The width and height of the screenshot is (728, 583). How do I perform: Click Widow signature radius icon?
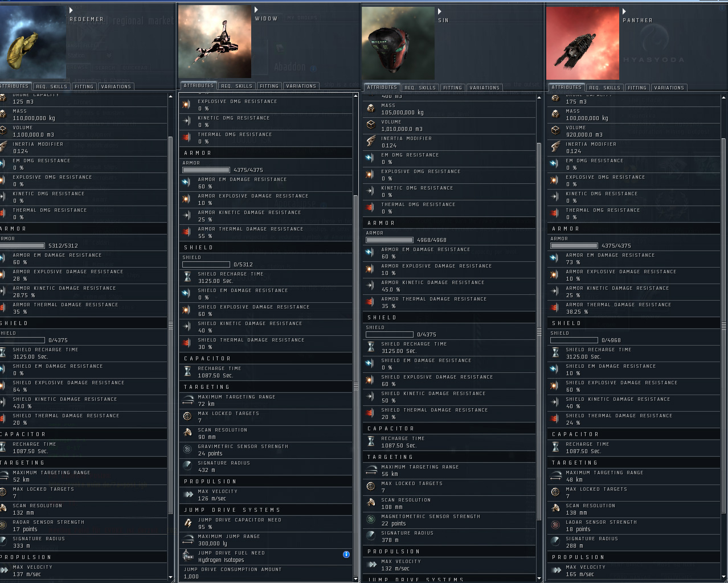tap(187, 466)
